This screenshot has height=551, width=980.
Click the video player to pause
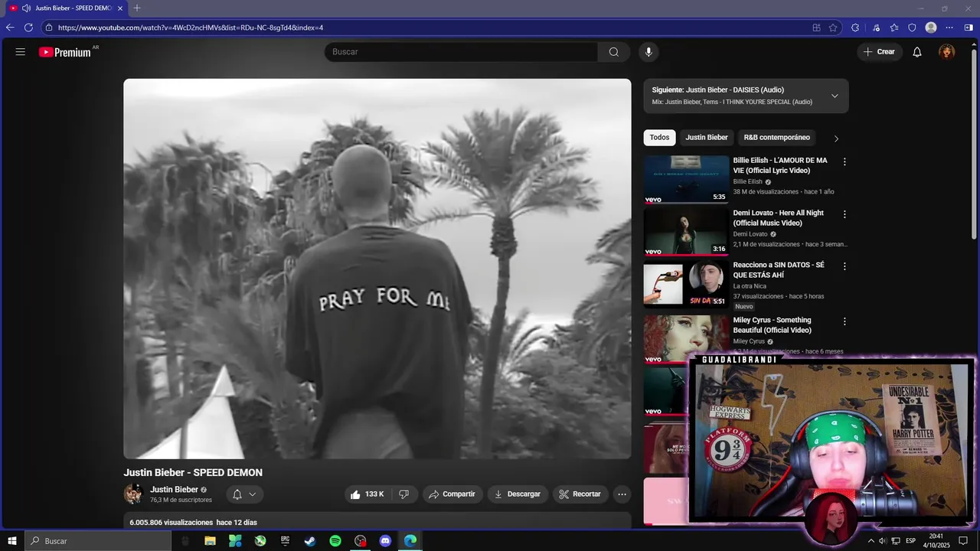[377, 269]
